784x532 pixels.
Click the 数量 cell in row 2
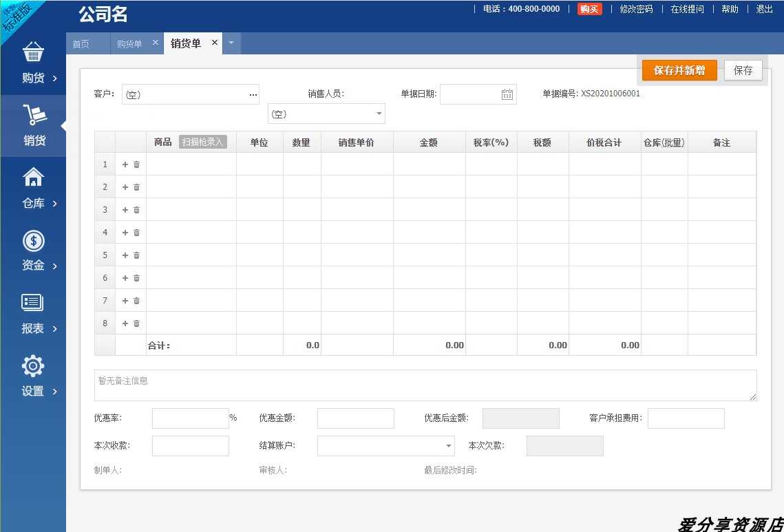pos(302,187)
